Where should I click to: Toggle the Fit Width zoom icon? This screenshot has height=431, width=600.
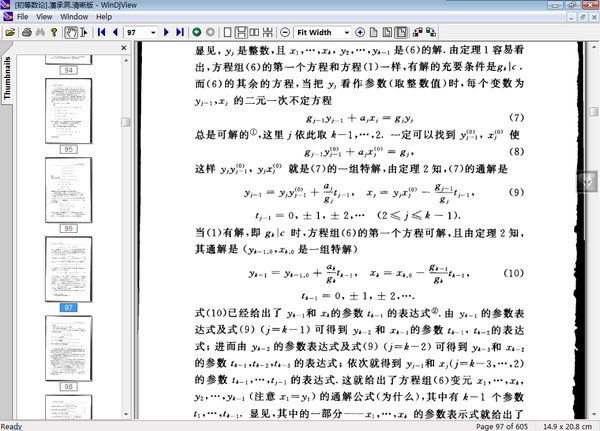click(x=401, y=33)
